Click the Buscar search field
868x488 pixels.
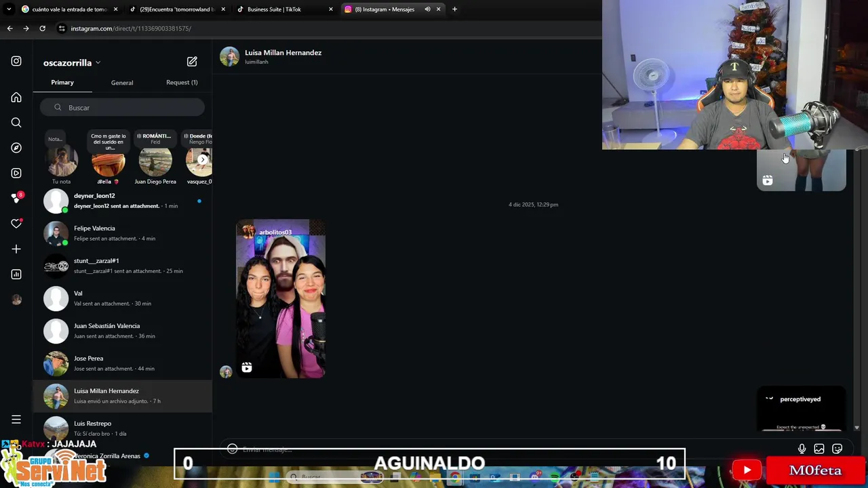(x=122, y=108)
